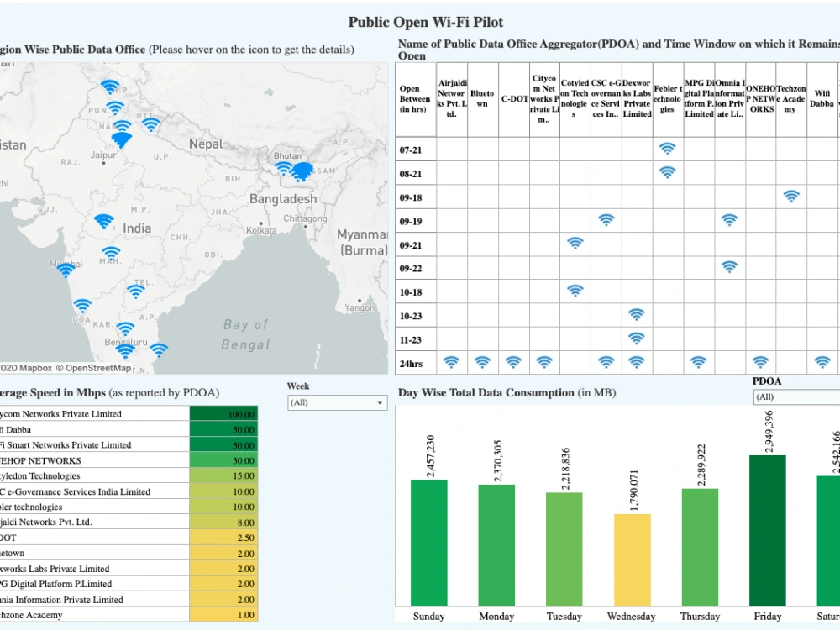Viewport: 840px width, 630px height.
Task: Click the 100.00 speed cell for Citycom Networks
Action: [x=223, y=414]
